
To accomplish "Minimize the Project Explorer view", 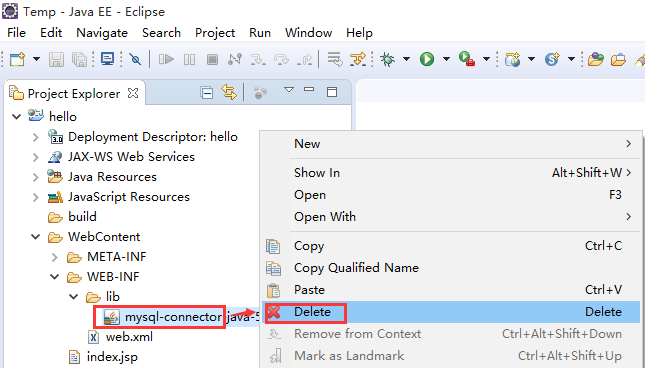I will click(309, 89).
